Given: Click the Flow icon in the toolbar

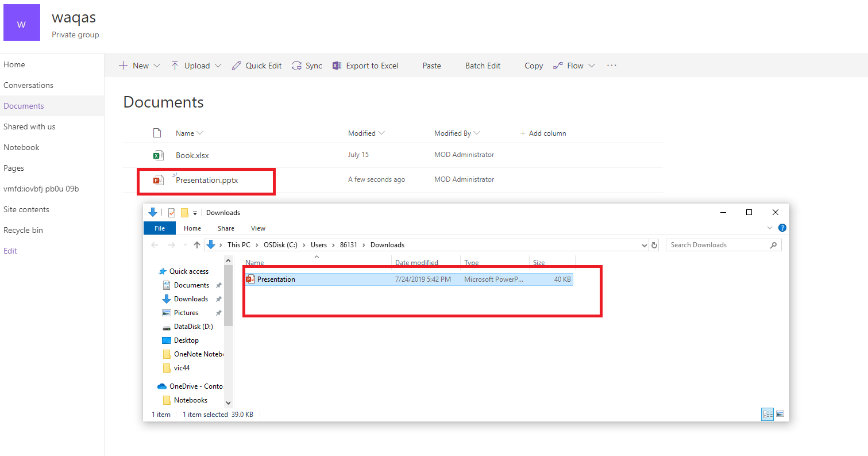Looking at the screenshot, I should point(557,65).
